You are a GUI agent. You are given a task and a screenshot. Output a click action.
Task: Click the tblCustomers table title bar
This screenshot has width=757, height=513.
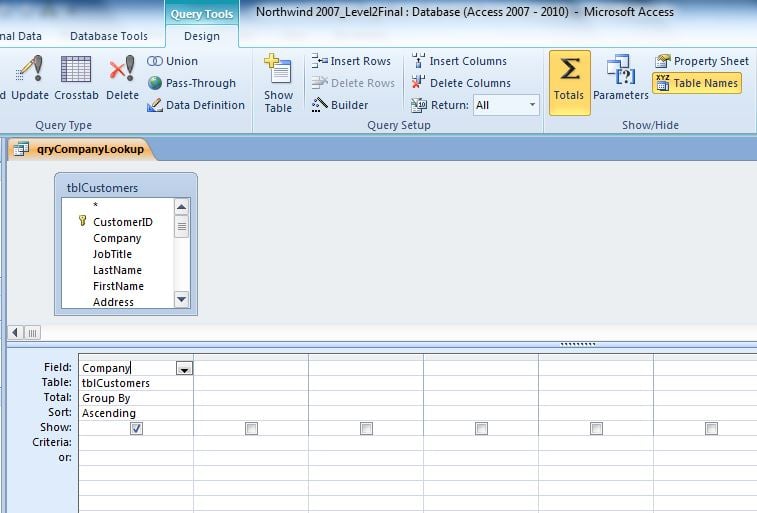126,187
